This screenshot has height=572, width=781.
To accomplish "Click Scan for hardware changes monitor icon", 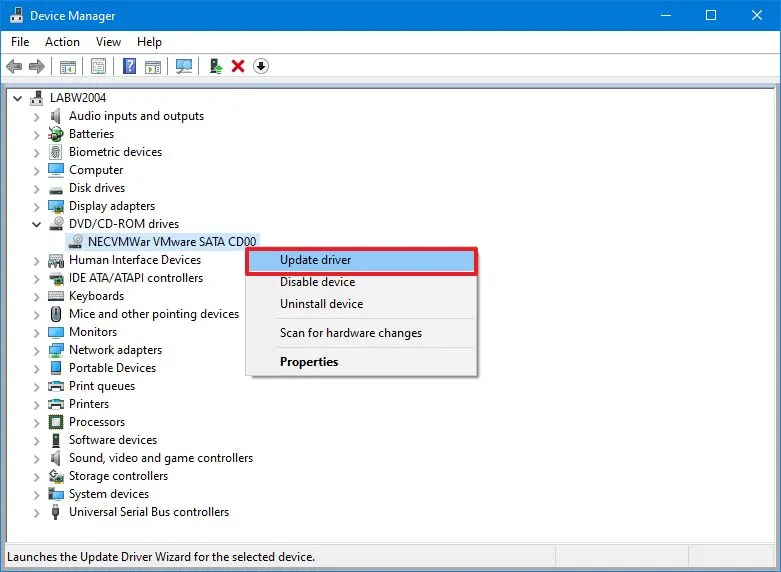I will (184, 66).
